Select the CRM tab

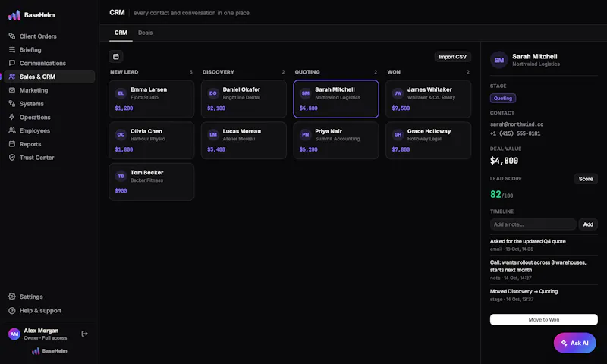point(121,33)
